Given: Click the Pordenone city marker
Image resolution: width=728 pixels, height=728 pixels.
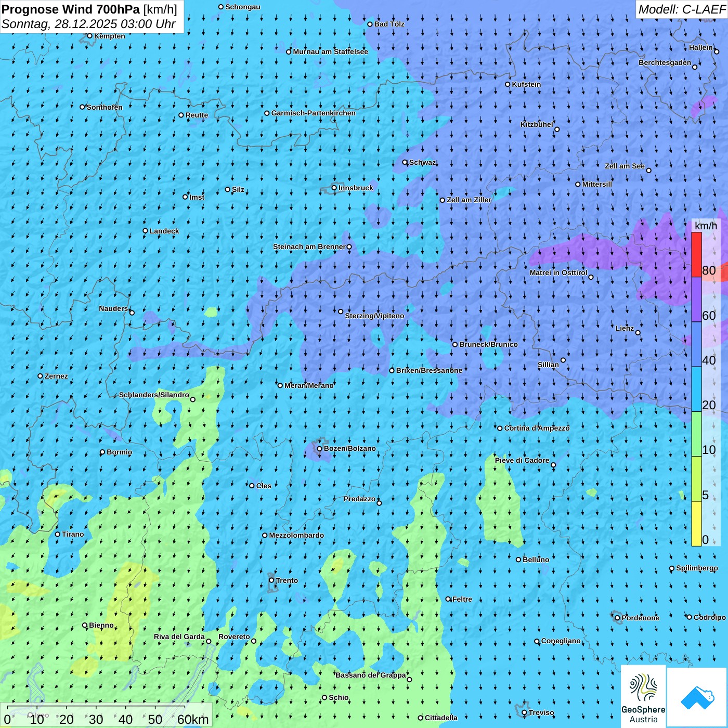Looking at the screenshot, I should [x=617, y=618].
